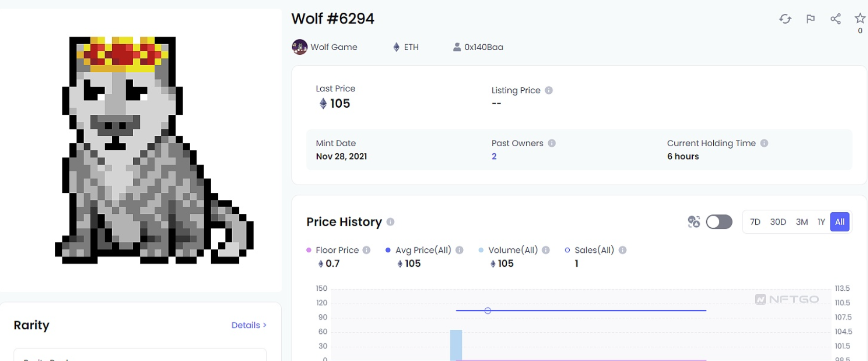The height and width of the screenshot is (361, 868).
Task: Click the Listing Price info icon
Action: coord(549,90)
